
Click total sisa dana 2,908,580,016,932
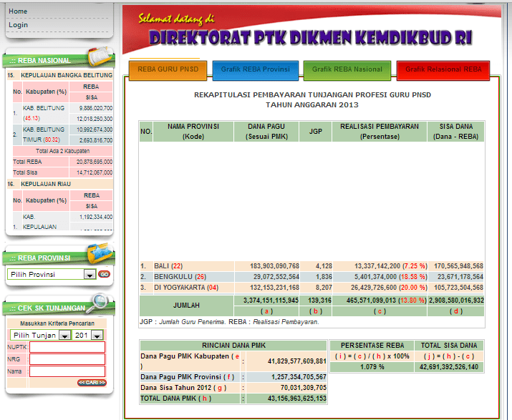coord(456,301)
